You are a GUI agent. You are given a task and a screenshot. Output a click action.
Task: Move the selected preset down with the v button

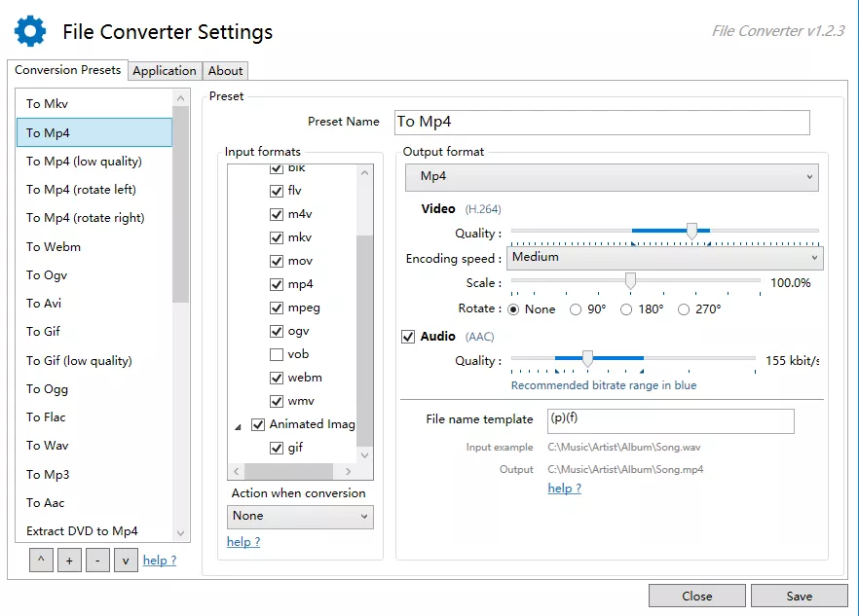tap(126, 561)
